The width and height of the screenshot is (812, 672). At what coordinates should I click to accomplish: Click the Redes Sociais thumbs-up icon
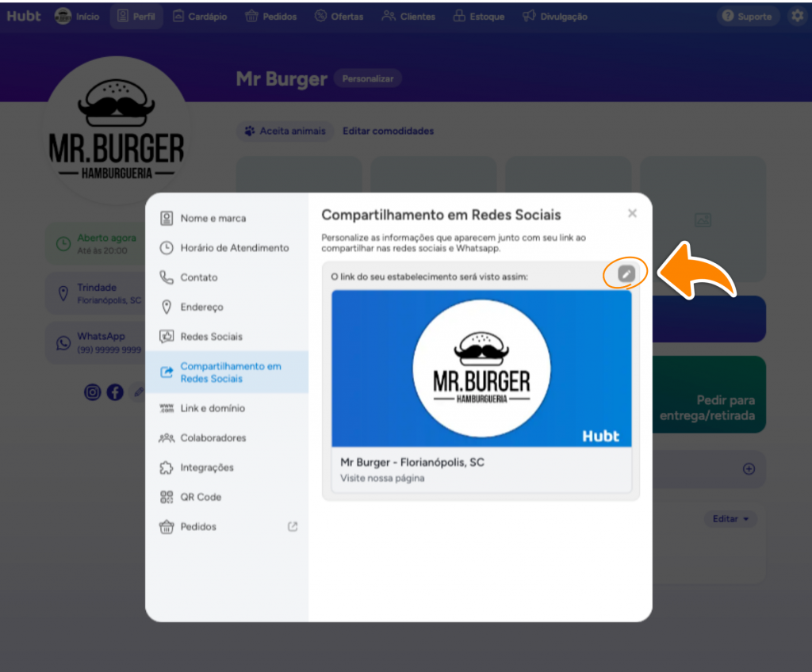[x=167, y=337]
